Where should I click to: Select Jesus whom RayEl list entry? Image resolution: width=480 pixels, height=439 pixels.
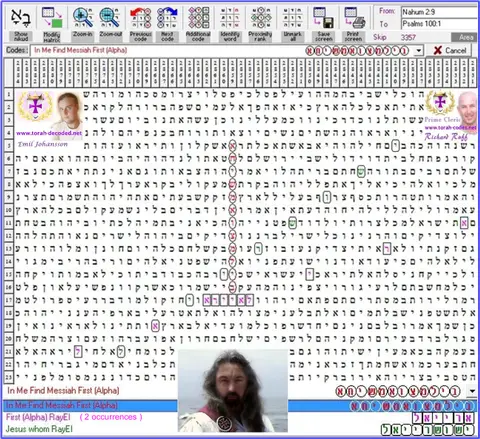click(39, 429)
